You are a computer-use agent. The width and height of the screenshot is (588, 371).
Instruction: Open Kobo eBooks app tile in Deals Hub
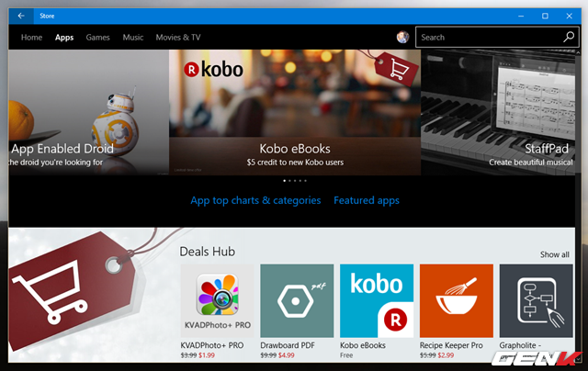pos(377,300)
